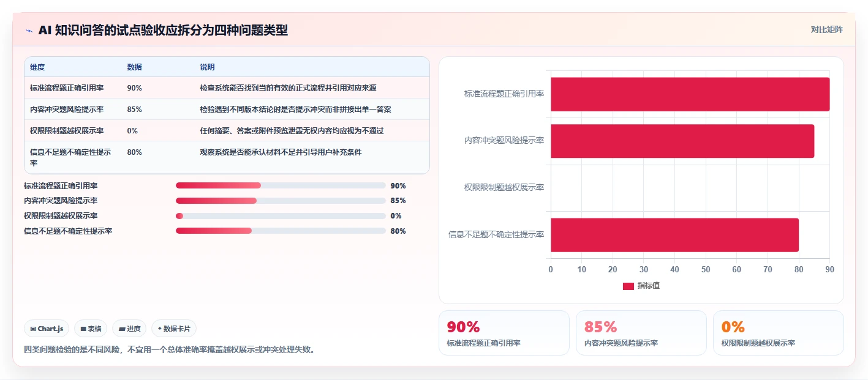The width and height of the screenshot is (868, 380).
Task: Click description 观察系统是否能承认材料不足
Action: pyautogui.click(x=281, y=152)
